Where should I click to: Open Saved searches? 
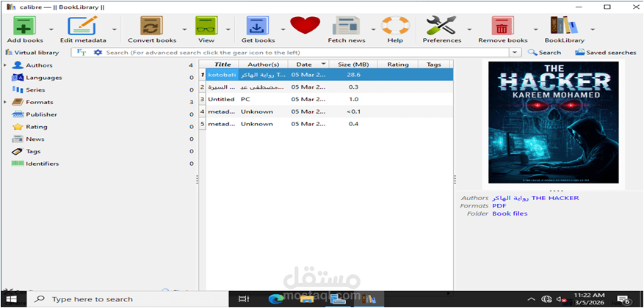coord(605,53)
